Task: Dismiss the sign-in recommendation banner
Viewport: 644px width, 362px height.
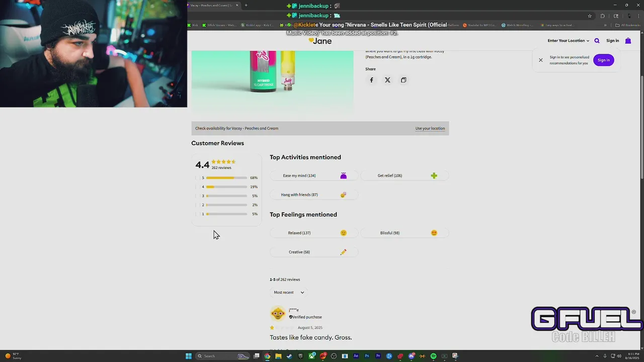Action: point(541,60)
